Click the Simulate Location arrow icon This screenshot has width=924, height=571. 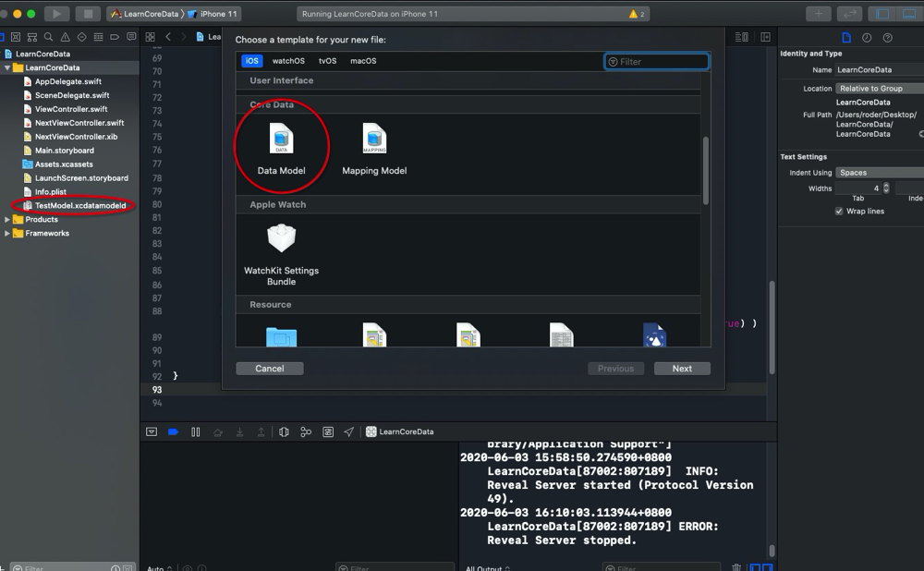pos(349,431)
